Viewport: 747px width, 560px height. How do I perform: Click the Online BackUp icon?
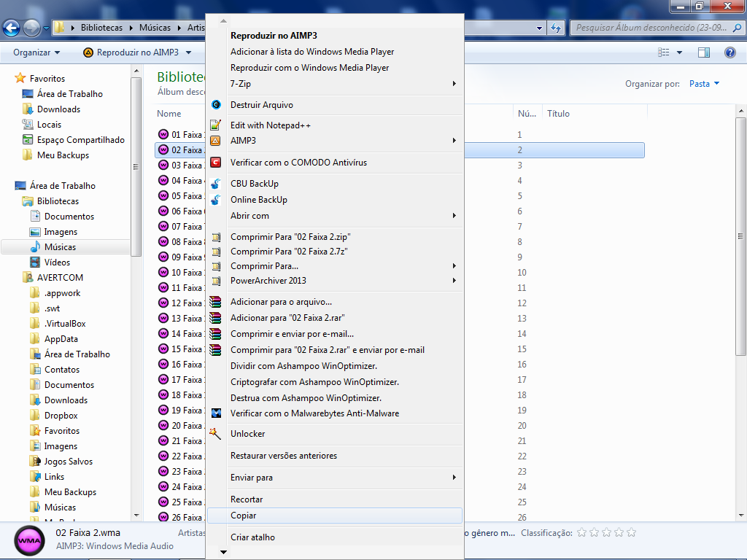(x=216, y=200)
